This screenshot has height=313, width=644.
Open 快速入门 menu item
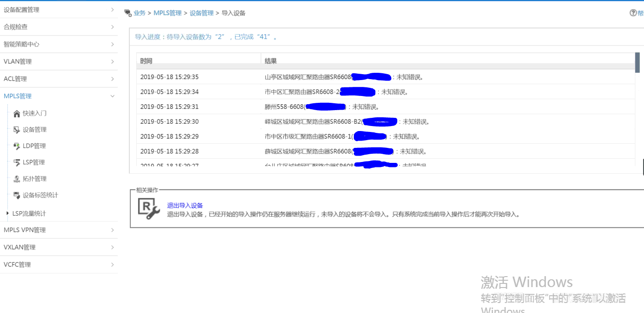coord(35,113)
